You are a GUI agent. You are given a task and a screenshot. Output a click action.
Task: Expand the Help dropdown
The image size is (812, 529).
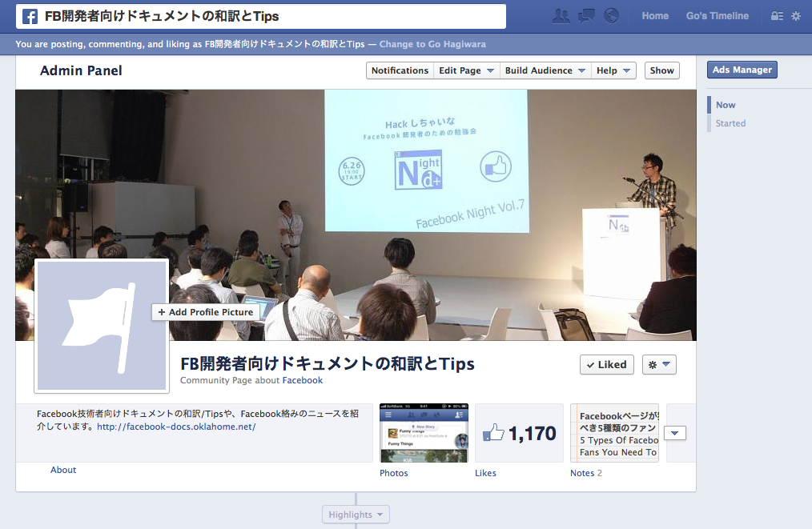click(613, 70)
